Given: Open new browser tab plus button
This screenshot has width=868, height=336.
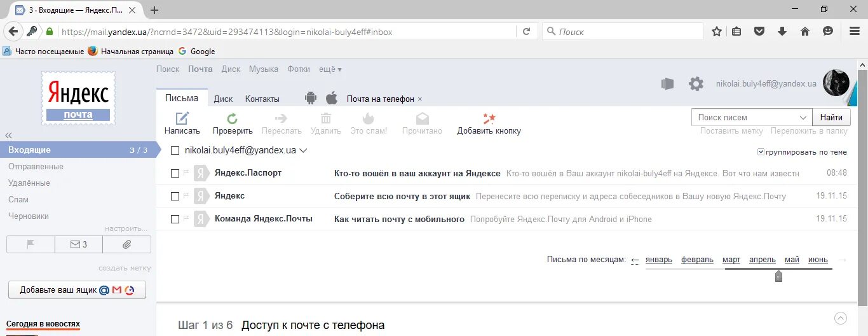Looking at the screenshot, I should coord(154,10).
